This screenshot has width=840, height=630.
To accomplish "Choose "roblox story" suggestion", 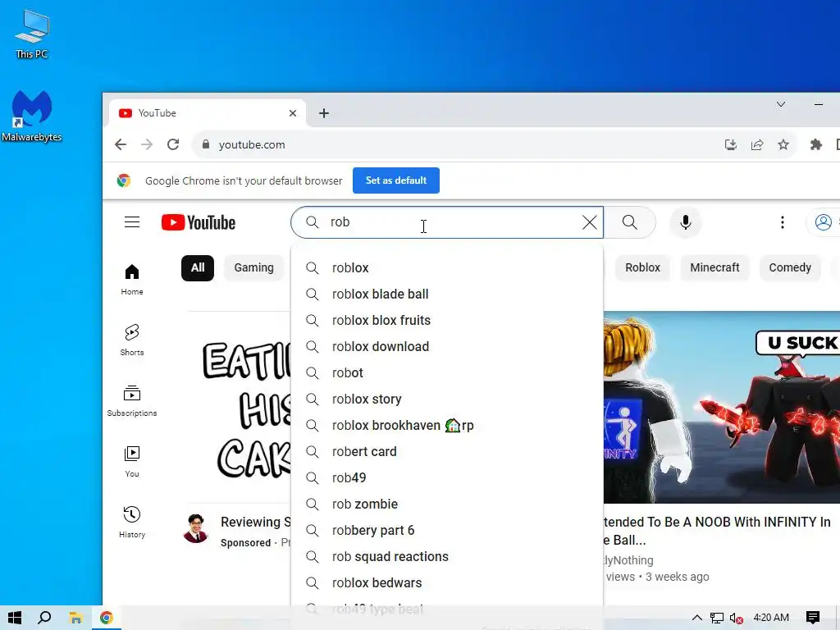I will point(447,399).
